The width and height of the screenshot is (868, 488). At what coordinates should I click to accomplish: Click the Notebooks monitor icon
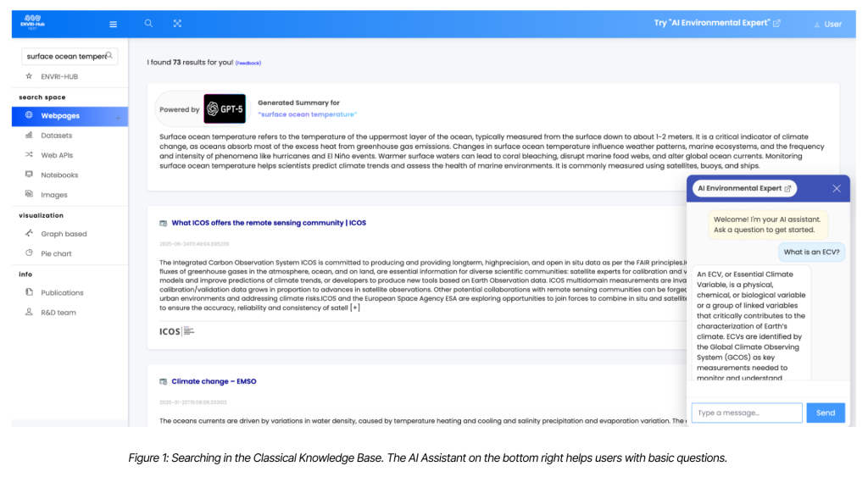click(x=29, y=175)
